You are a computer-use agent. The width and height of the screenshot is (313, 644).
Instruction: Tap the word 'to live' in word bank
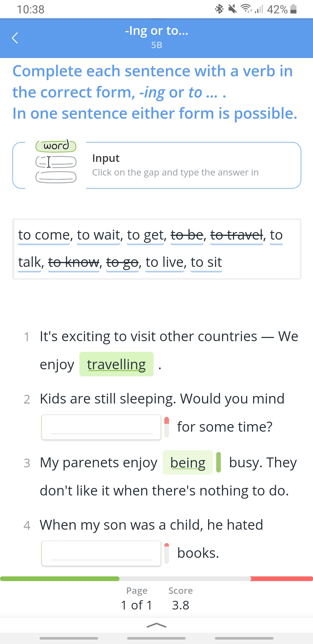tap(165, 263)
